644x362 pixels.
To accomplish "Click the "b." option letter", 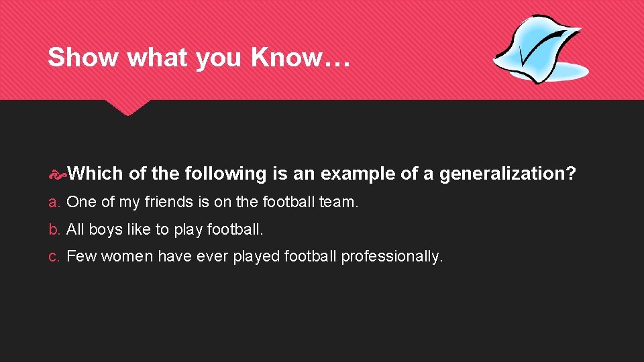I will coord(54,229).
